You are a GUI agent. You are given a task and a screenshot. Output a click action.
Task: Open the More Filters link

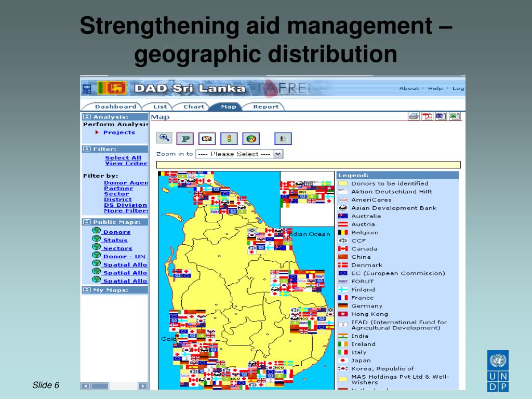(126, 211)
